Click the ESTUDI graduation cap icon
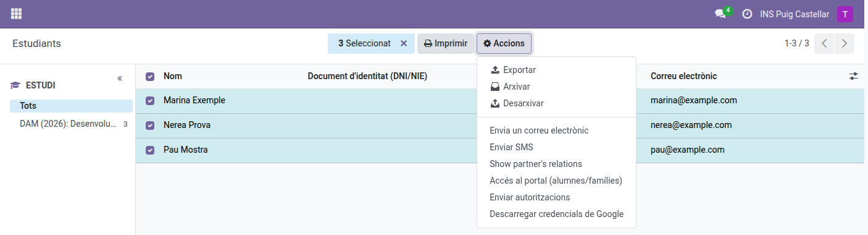 (15, 85)
